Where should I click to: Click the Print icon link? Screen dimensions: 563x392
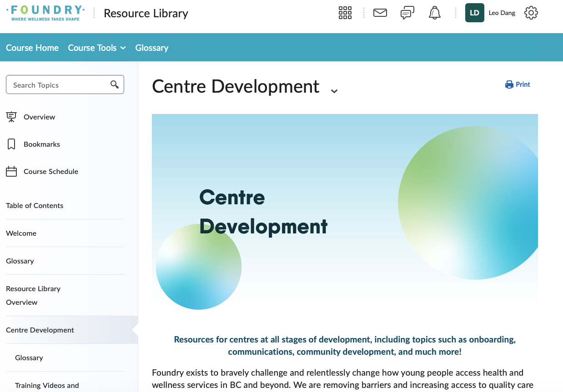(518, 84)
